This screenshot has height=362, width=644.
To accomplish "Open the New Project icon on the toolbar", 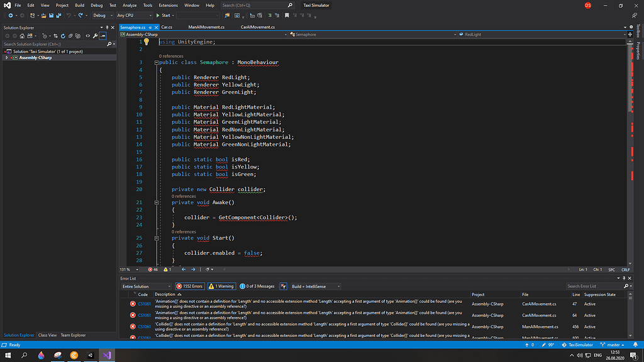I will [32, 16].
